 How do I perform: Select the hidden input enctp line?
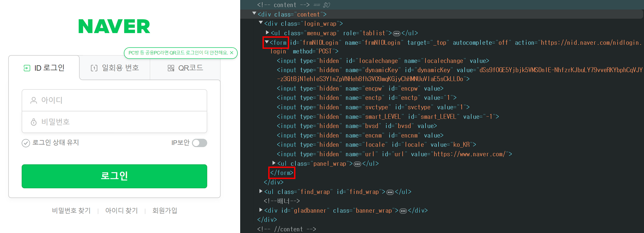367,98
